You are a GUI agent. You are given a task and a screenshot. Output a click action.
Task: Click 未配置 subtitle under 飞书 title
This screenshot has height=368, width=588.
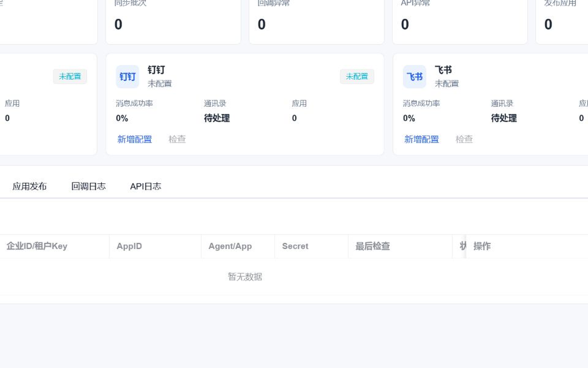click(x=447, y=84)
